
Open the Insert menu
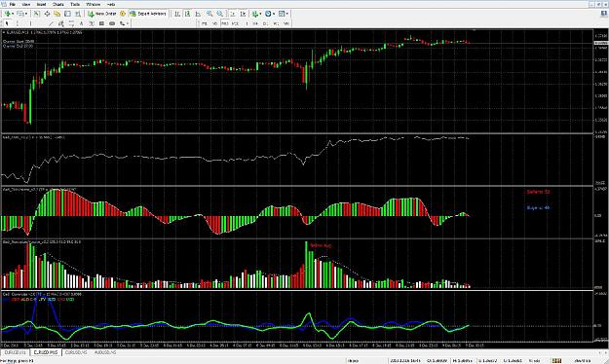41,4
